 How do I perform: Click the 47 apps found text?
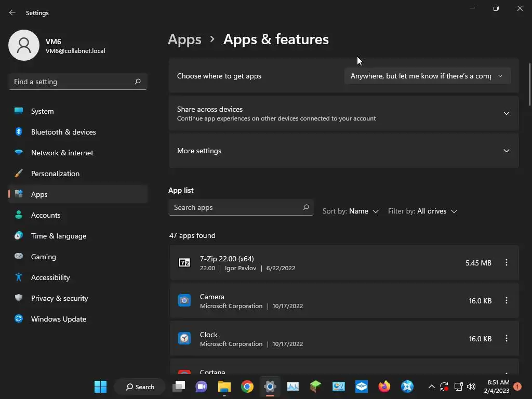[x=192, y=235]
